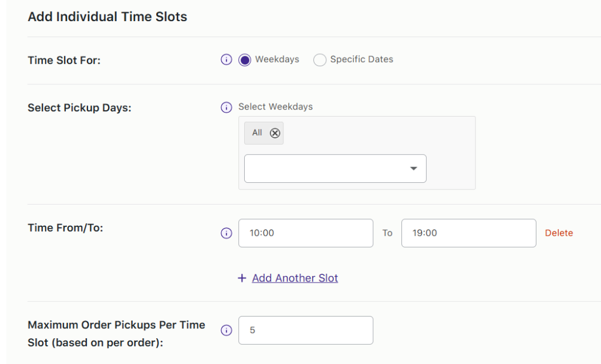Screen dimensions: 601x364
Task: Click the Weekdays option label text
Action: pyautogui.click(x=276, y=59)
